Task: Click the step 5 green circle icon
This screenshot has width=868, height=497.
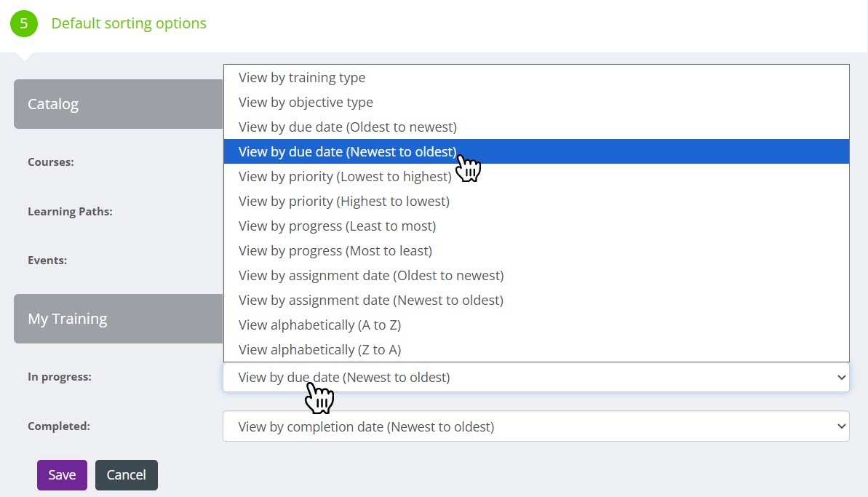Action: (23, 23)
